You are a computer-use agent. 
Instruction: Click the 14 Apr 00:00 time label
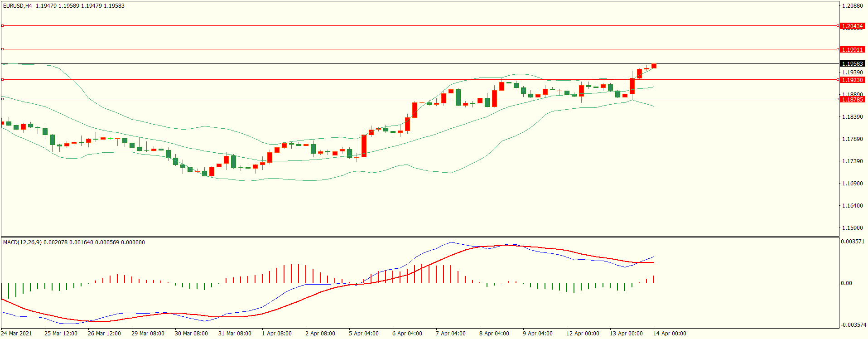pos(669,334)
